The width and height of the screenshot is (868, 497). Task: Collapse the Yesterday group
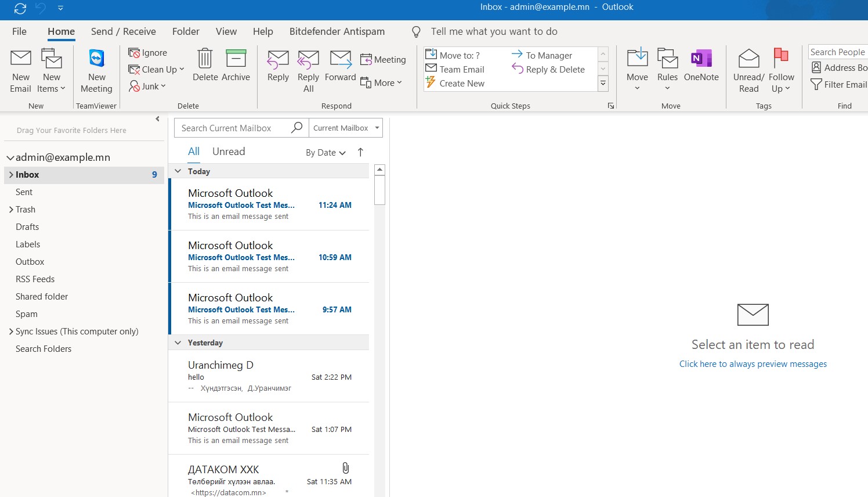(x=178, y=343)
